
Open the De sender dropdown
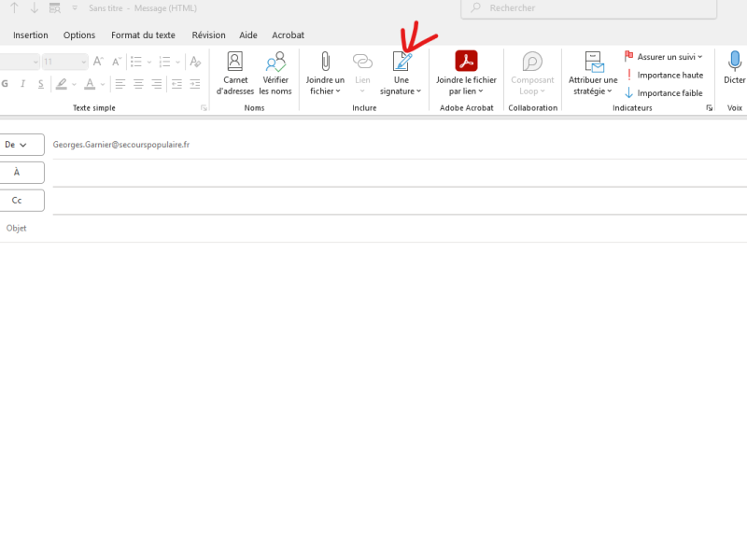(x=21, y=145)
